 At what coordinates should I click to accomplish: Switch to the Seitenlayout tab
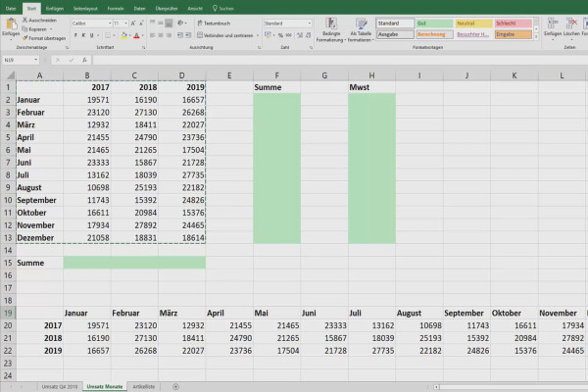point(85,8)
